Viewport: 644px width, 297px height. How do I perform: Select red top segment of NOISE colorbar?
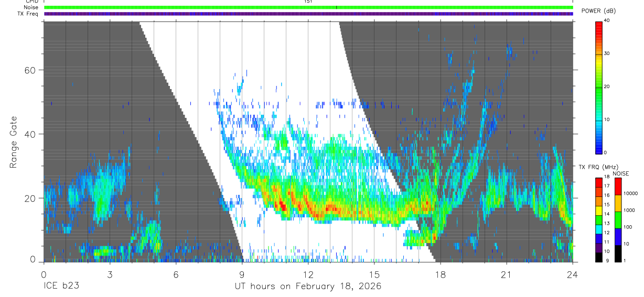point(618,186)
